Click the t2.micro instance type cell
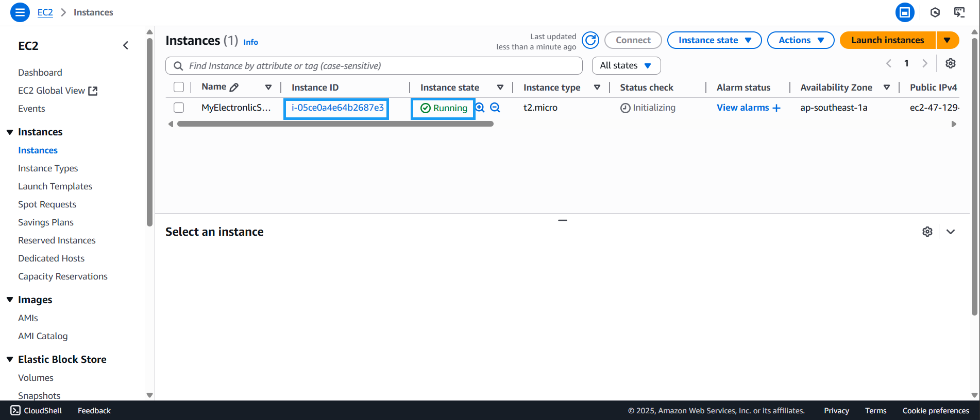The image size is (980, 420). pos(540,108)
